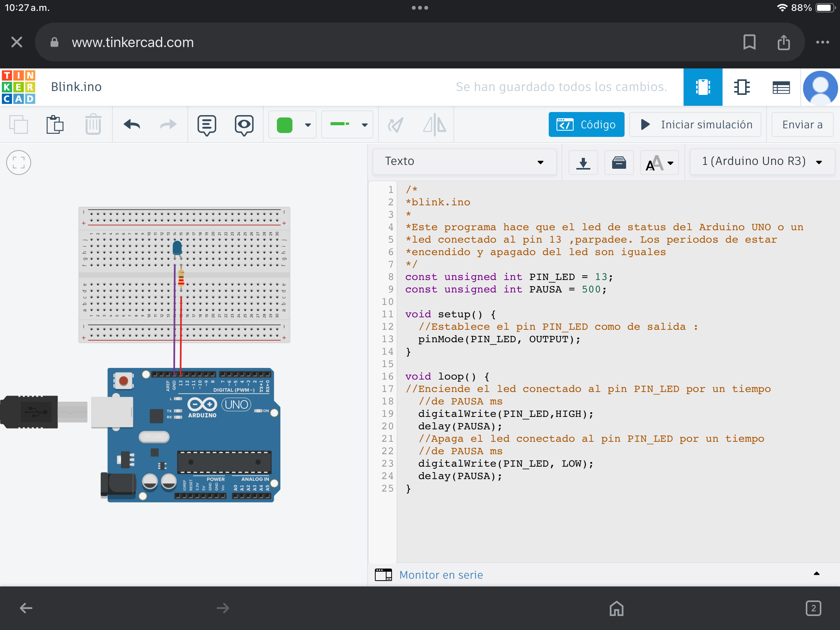Click the undo arrow icon
This screenshot has height=630, width=840.
pyautogui.click(x=132, y=125)
